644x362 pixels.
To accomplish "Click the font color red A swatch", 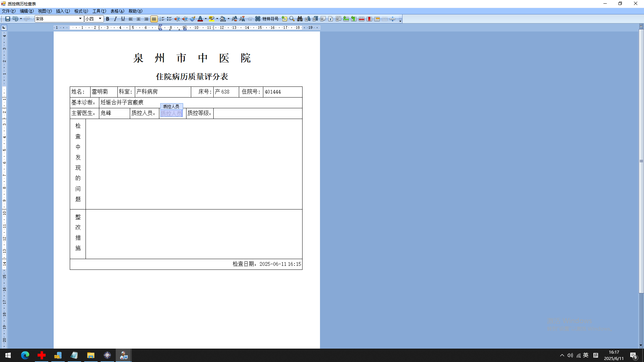I will pos(200,19).
